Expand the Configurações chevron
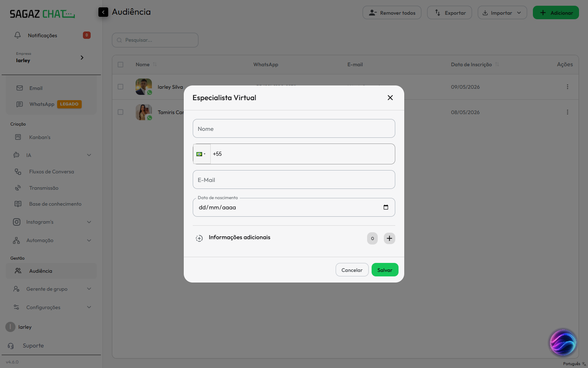The image size is (588, 368). pos(89,307)
